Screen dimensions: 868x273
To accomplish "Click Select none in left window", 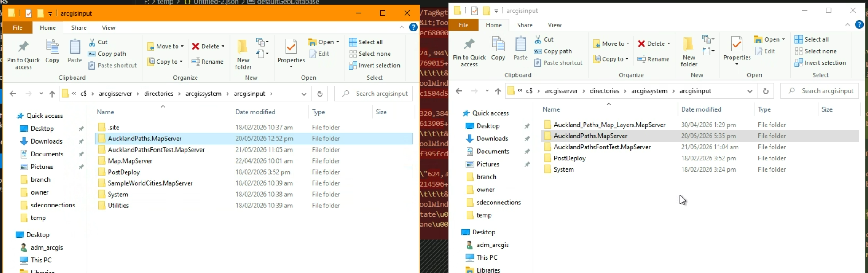I will tap(370, 54).
